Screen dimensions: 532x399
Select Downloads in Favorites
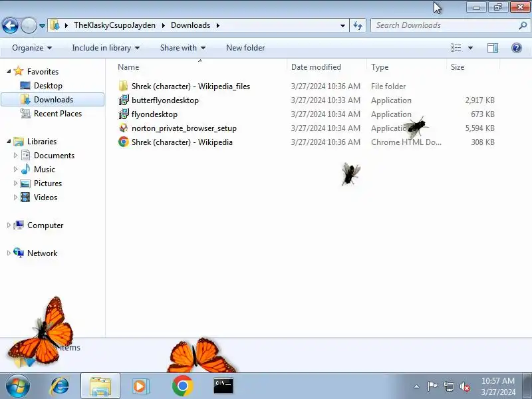coord(53,99)
